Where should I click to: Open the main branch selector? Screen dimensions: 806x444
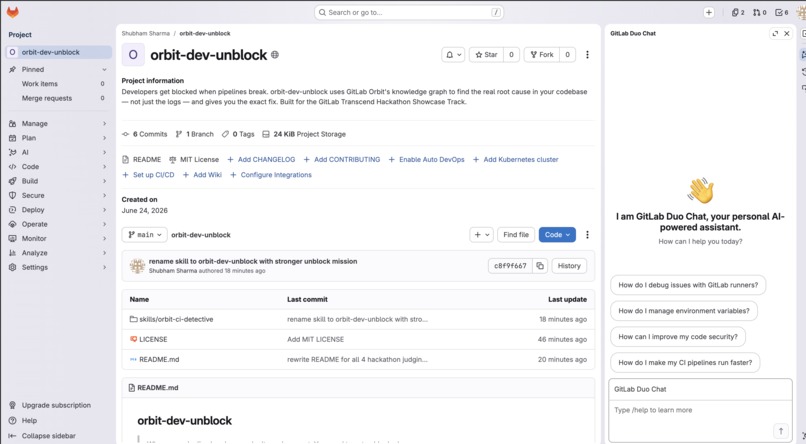[x=144, y=235]
